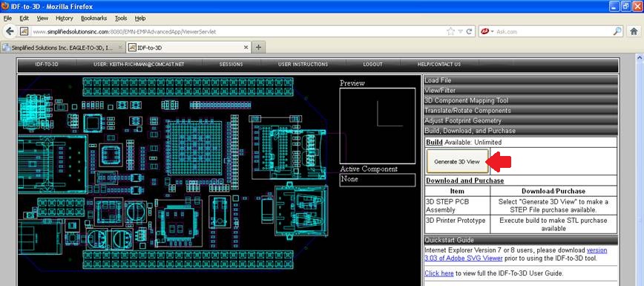Click the reload page icon

(469, 31)
